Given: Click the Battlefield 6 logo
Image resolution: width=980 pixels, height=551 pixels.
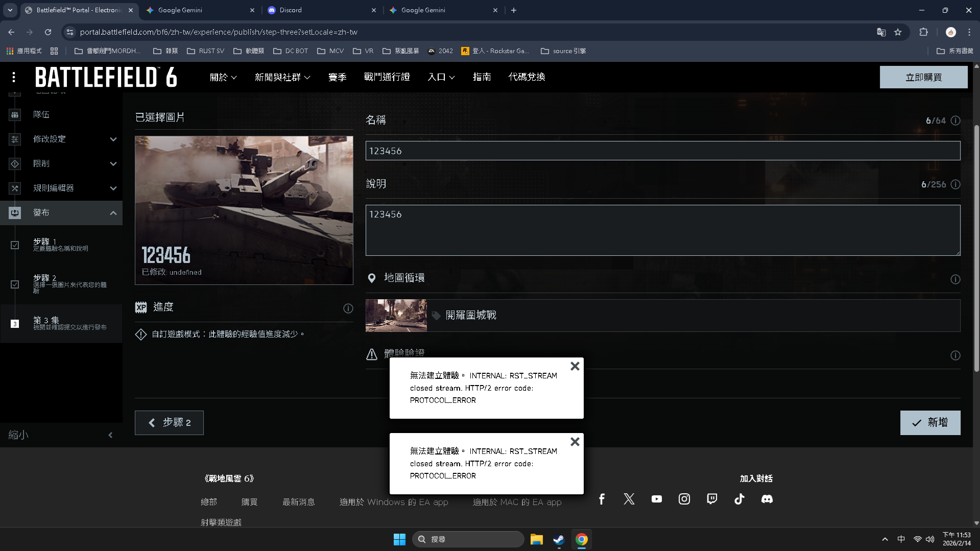Looking at the screenshot, I should tap(106, 77).
